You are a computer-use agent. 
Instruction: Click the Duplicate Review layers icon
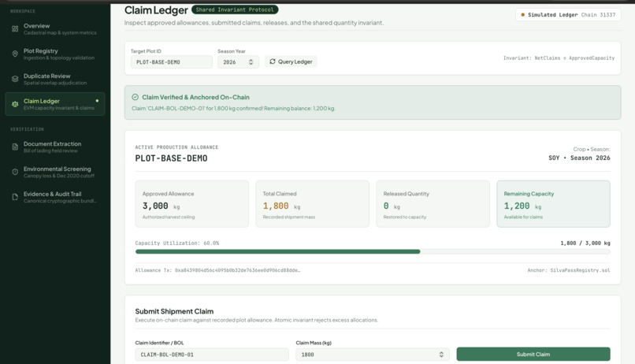[x=15, y=79]
